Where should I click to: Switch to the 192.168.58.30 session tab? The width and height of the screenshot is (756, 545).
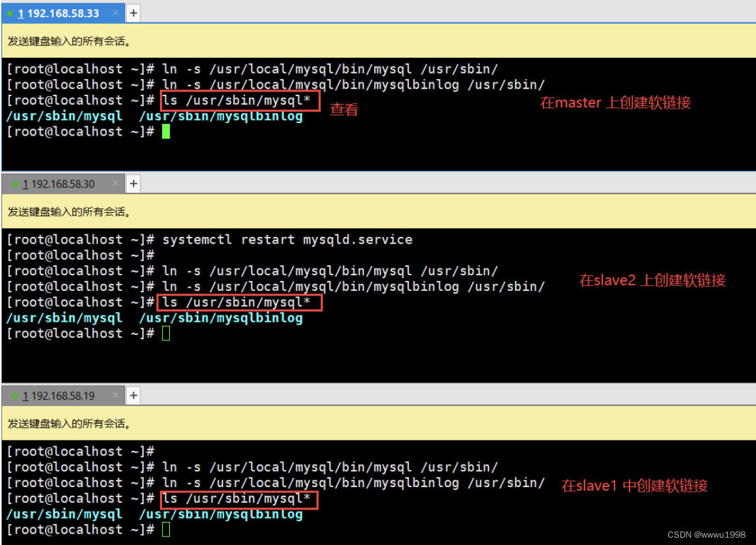(x=63, y=184)
